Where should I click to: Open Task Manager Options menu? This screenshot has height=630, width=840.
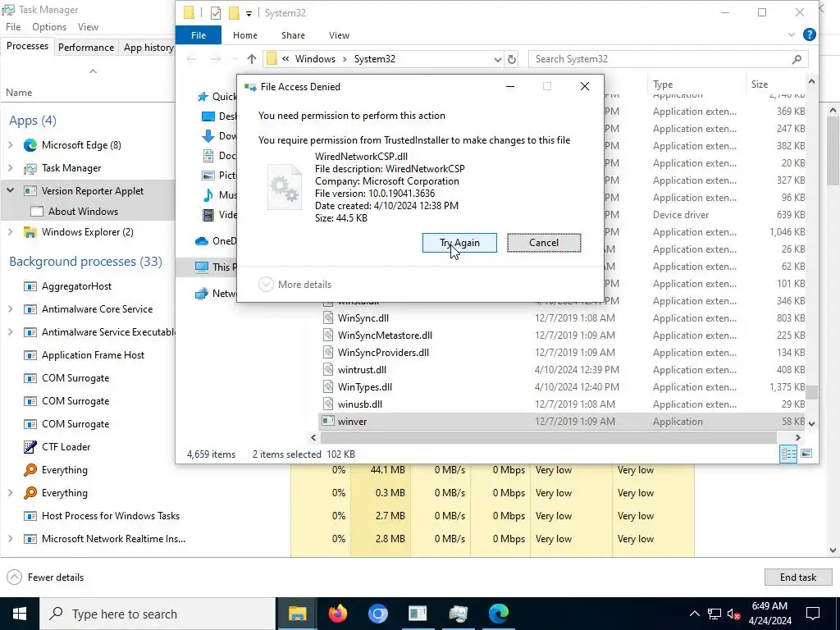pyautogui.click(x=48, y=27)
